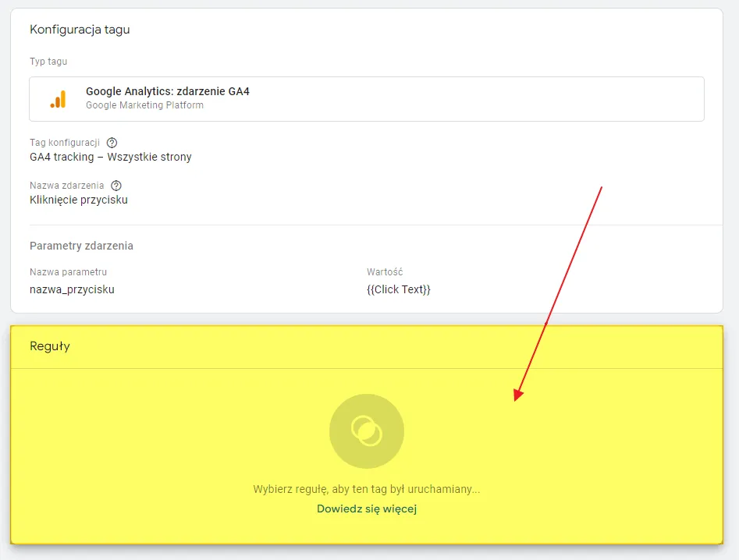Click the Parametry zdarzenia label

coord(81,246)
